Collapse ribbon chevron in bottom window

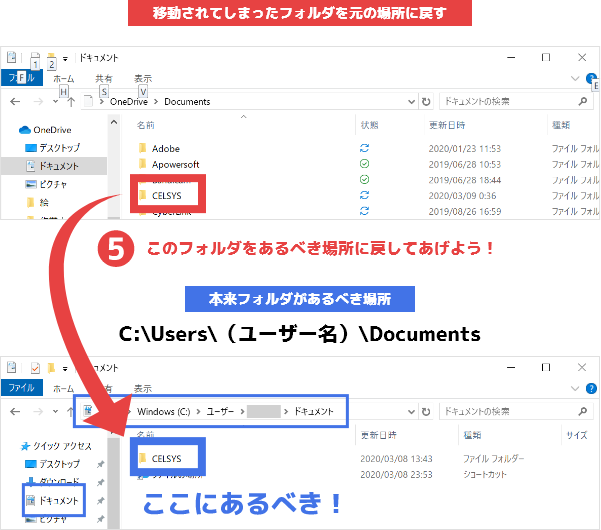(575, 389)
